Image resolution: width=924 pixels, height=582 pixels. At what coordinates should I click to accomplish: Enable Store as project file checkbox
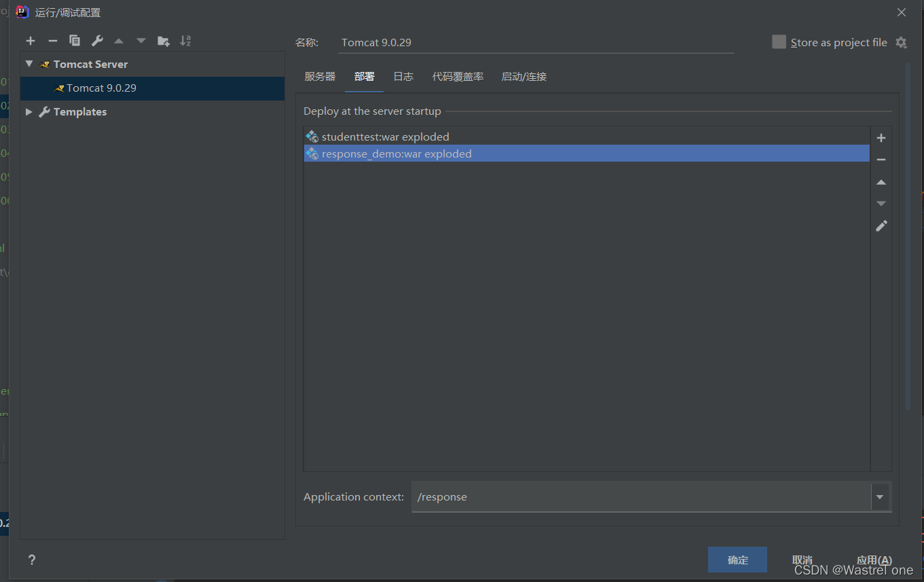coord(779,42)
